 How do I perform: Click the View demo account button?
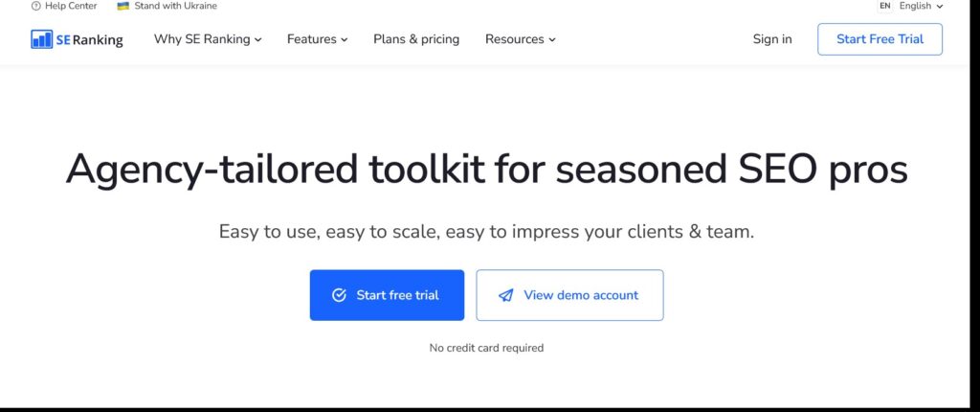tap(570, 295)
